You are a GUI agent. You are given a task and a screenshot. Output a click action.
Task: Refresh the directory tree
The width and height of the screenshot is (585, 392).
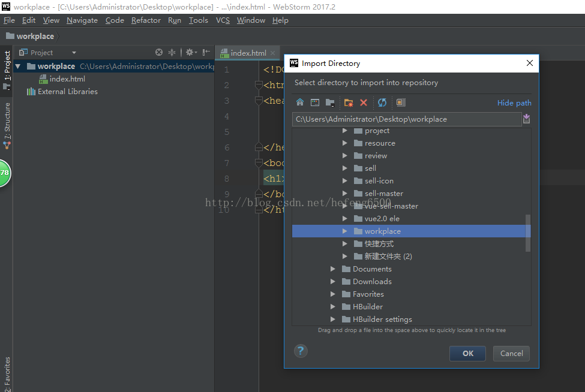382,102
